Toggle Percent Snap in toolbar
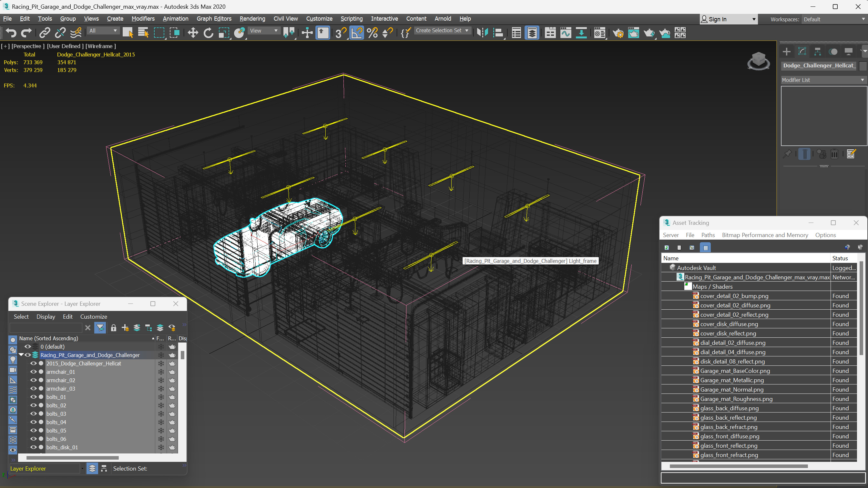 click(x=372, y=33)
